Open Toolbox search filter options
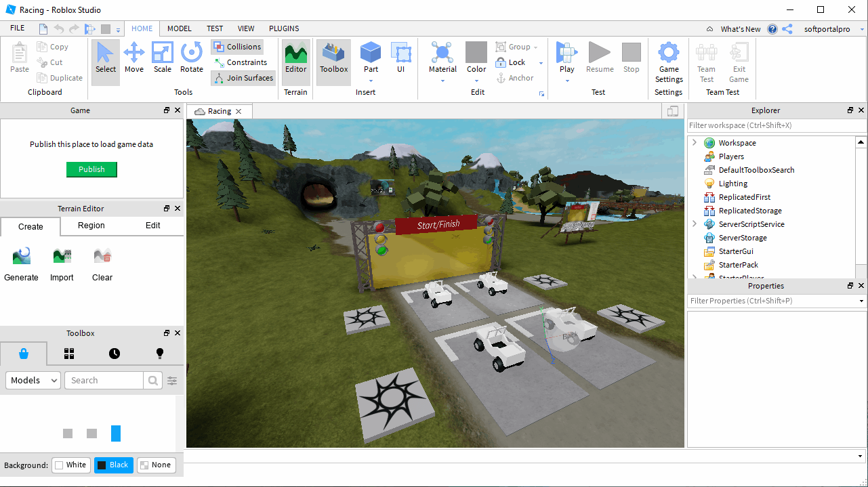 tap(172, 381)
